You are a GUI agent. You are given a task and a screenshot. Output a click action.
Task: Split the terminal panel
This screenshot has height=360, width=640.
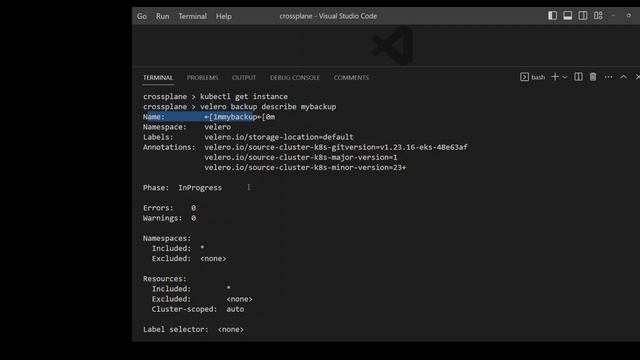pos(578,77)
